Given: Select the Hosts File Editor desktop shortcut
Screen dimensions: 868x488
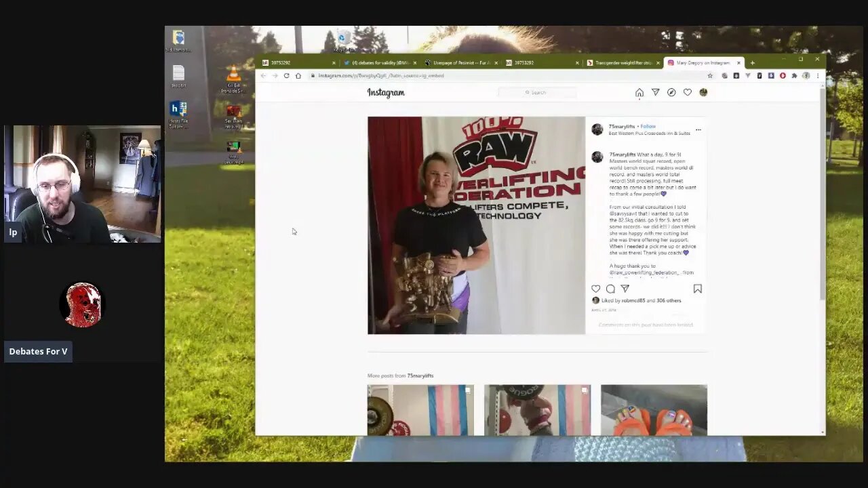Looking at the screenshot, I should coord(178,115).
